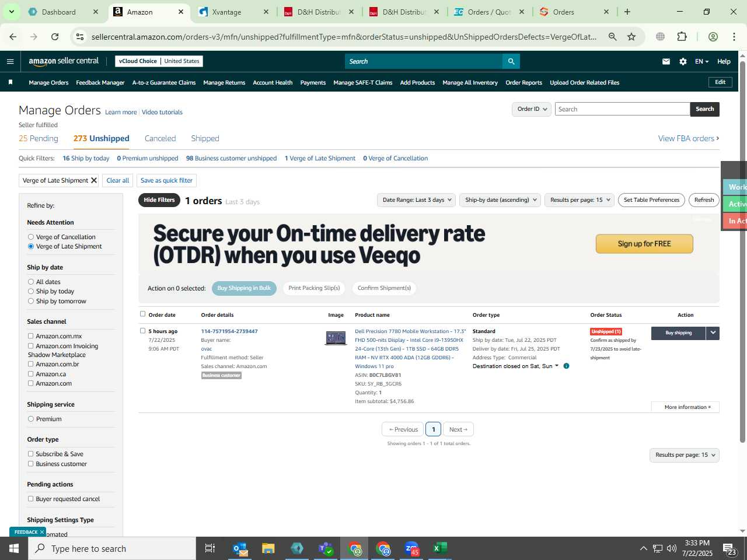The image size is (747, 560).
Task: Open the Ship-by date (ascending) sort dropdown
Action: (500, 200)
